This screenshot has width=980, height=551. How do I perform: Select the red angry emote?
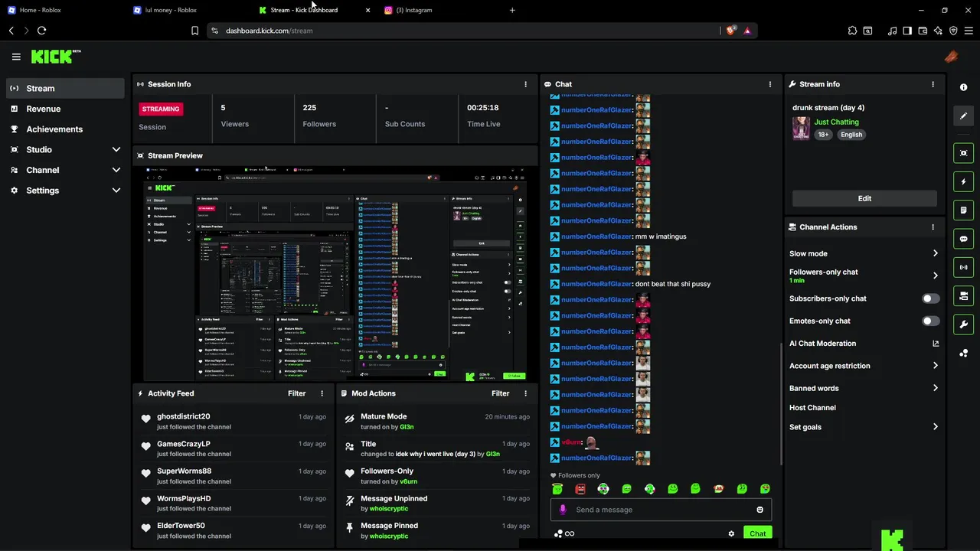click(580, 489)
